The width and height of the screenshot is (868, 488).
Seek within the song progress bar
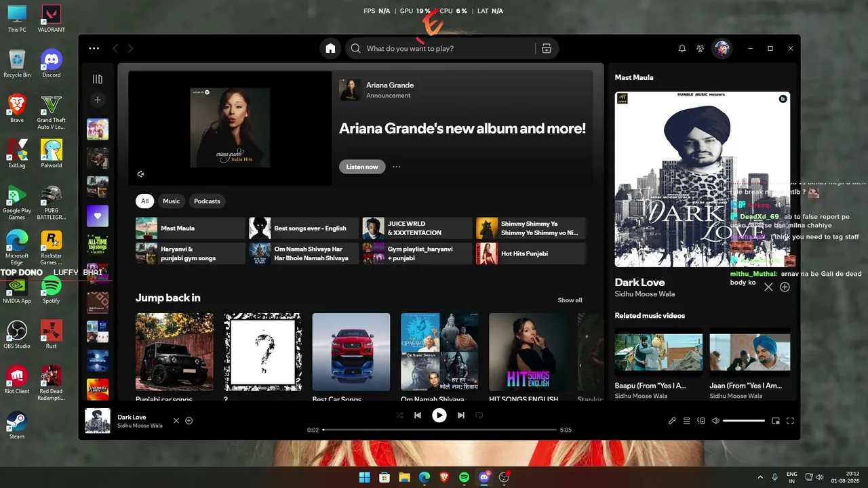point(439,430)
